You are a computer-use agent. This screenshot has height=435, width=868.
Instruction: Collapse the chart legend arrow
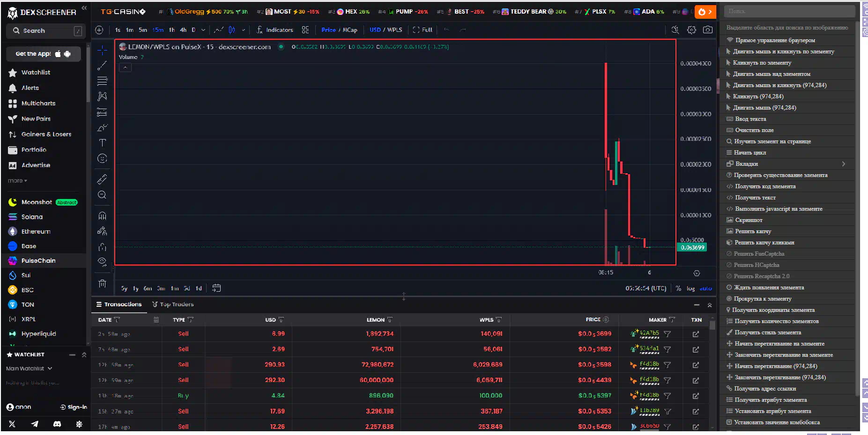125,67
